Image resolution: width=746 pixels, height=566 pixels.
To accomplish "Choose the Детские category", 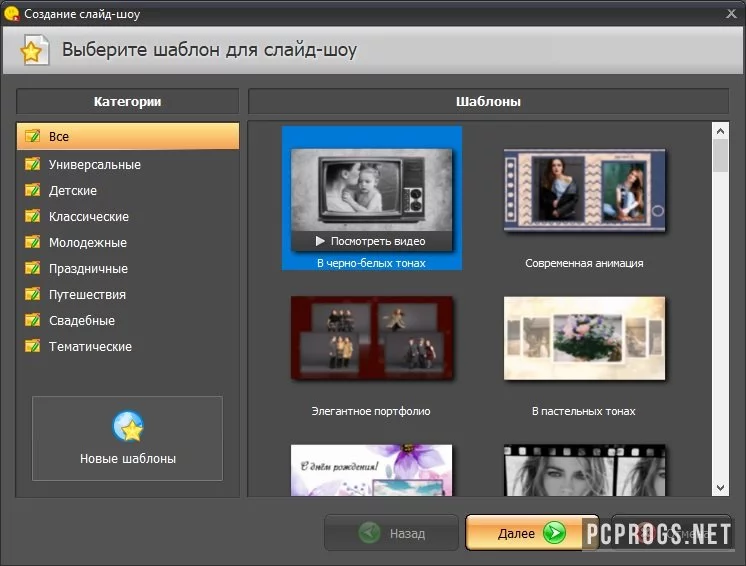I will point(128,190).
